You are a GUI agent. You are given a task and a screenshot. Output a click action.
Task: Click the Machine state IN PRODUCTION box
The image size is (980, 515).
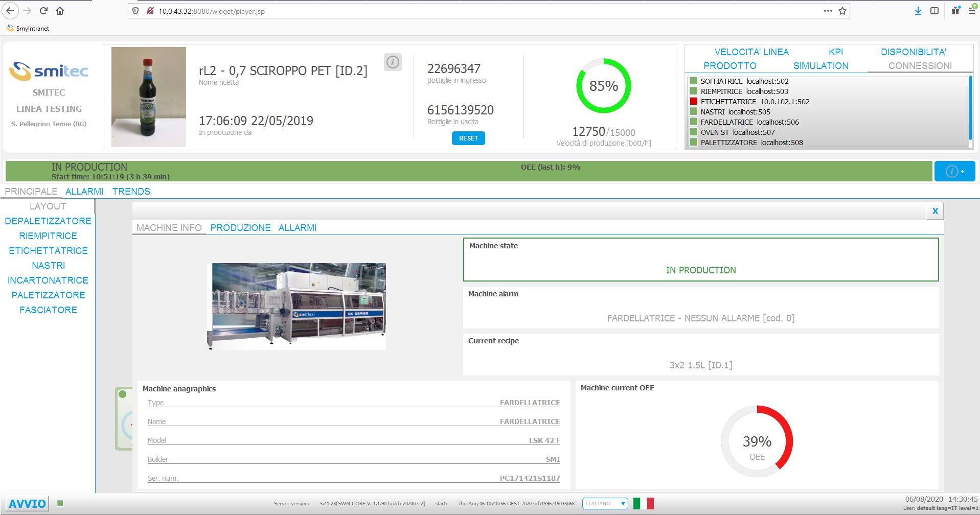click(701, 260)
